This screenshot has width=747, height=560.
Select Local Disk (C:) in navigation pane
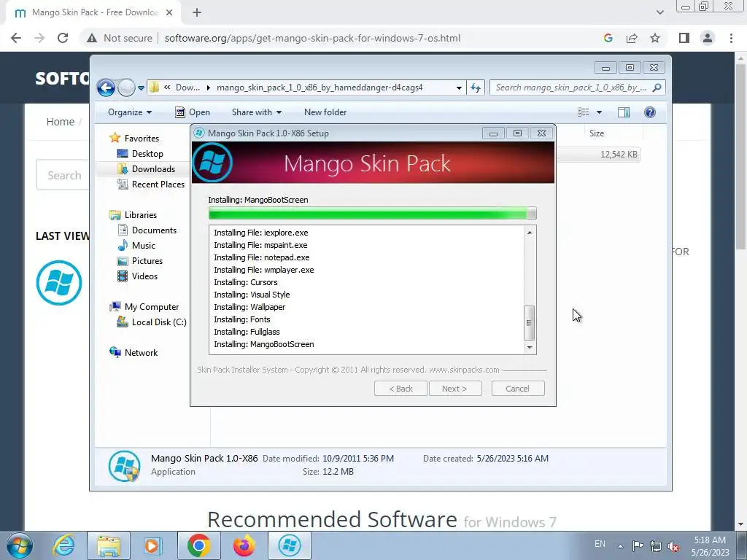pos(158,322)
